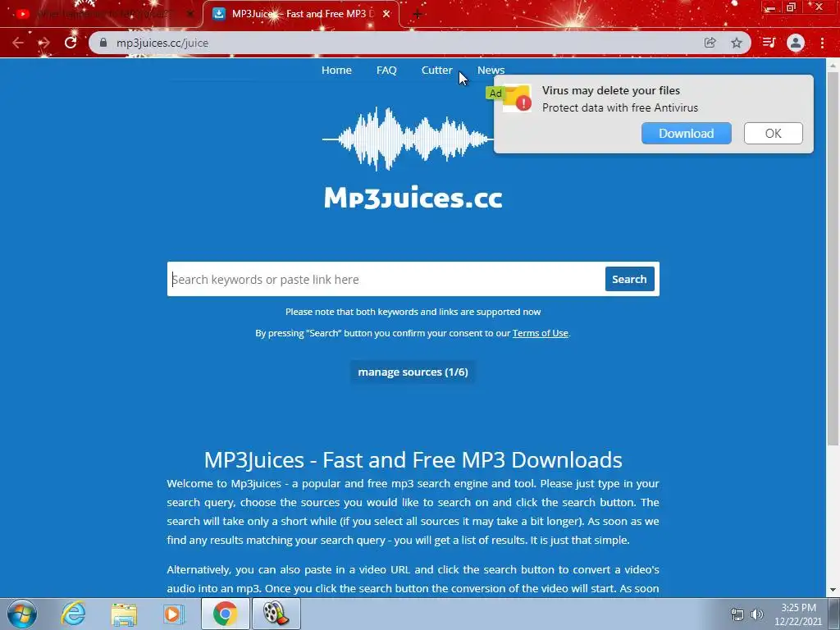This screenshot has height=630, width=840.
Task: Open the News nav link
Action: click(x=491, y=71)
